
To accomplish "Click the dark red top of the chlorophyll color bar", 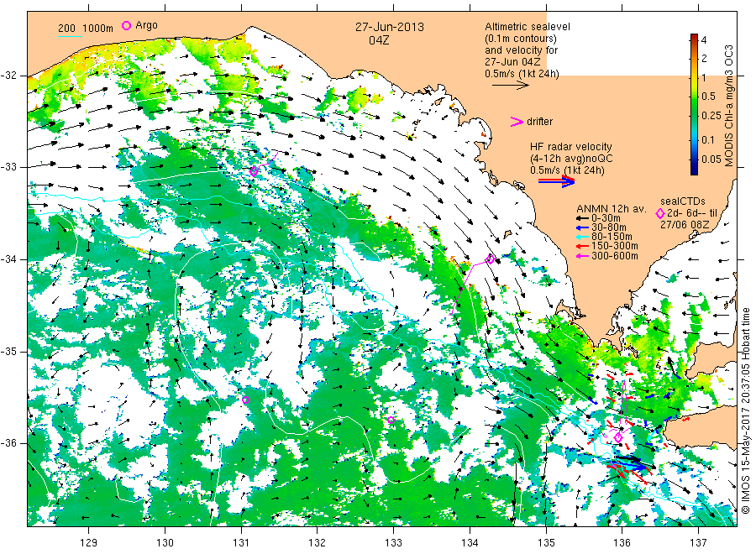I will click(x=694, y=37).
